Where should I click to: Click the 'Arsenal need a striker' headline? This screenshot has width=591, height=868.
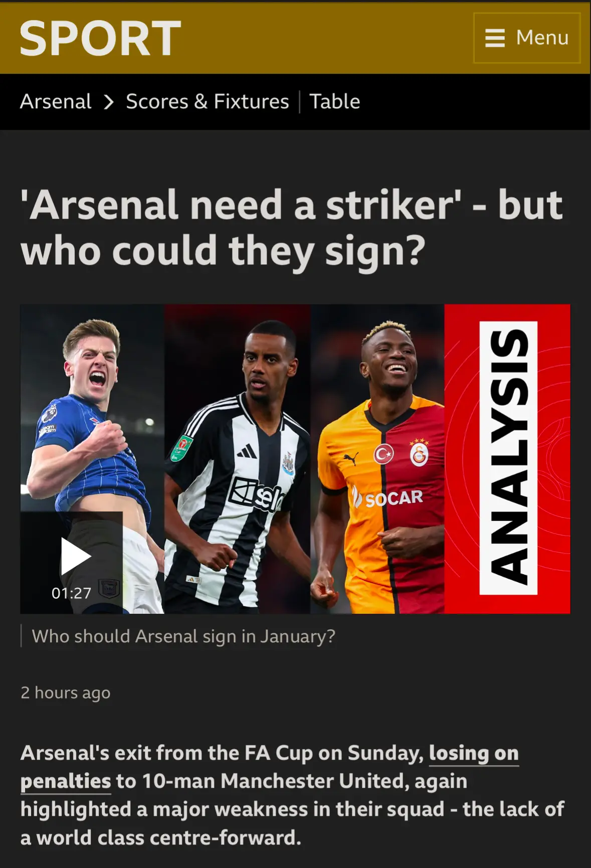point(292,228)
